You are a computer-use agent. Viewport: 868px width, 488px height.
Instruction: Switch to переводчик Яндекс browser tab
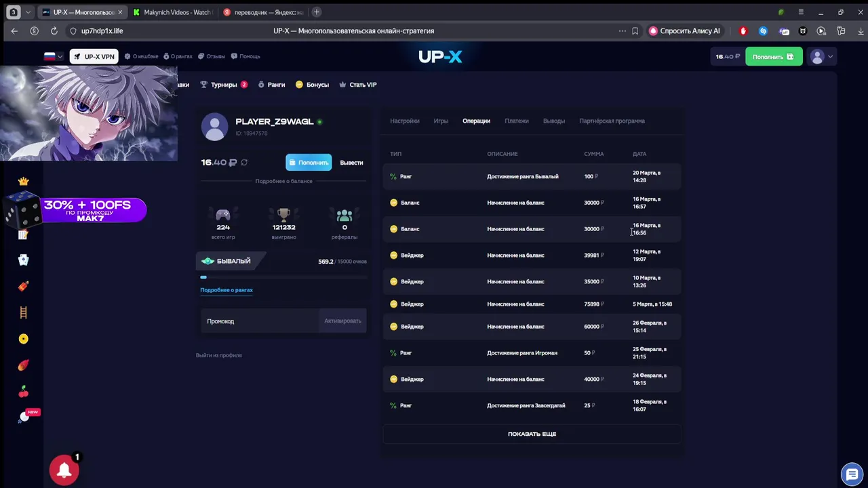263,12
